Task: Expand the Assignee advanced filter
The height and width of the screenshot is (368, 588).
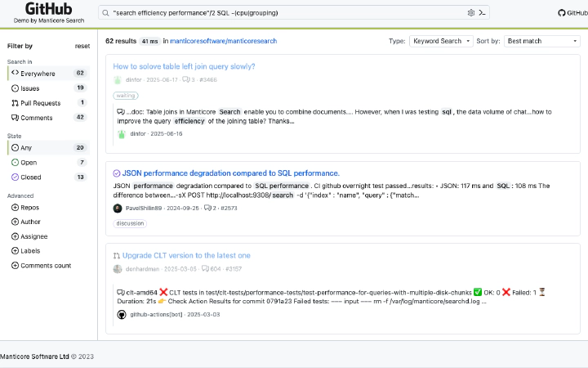Action: click(29, 236)
